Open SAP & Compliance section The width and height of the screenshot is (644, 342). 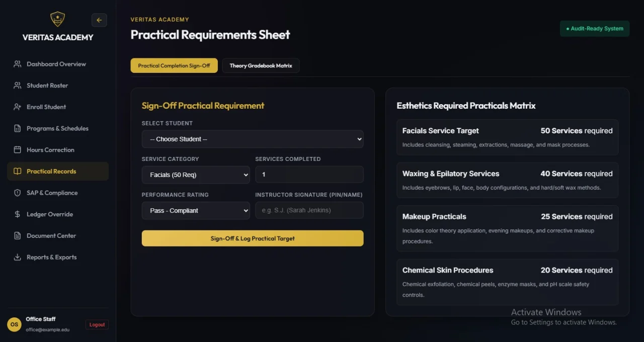coord(58,193)
